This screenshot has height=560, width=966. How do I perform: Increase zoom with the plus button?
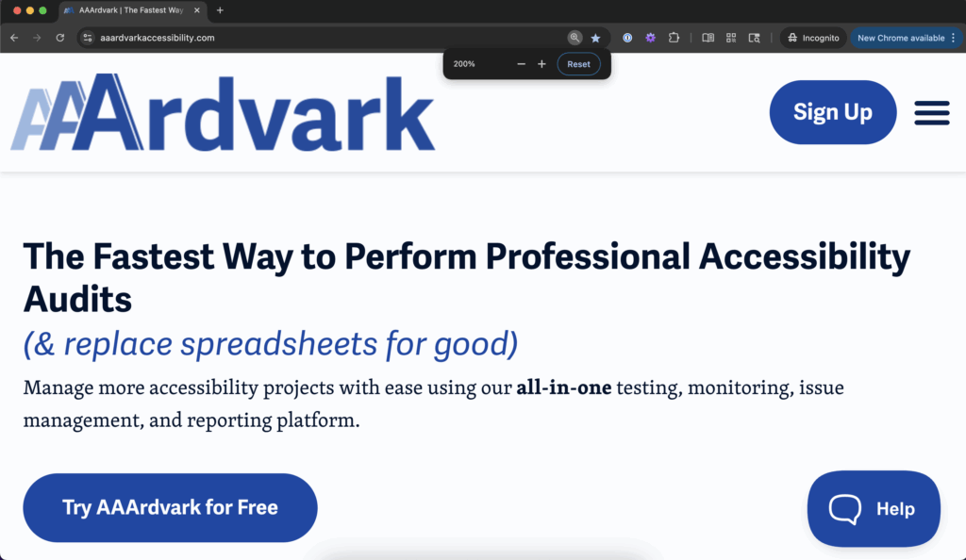pos(541,64)
